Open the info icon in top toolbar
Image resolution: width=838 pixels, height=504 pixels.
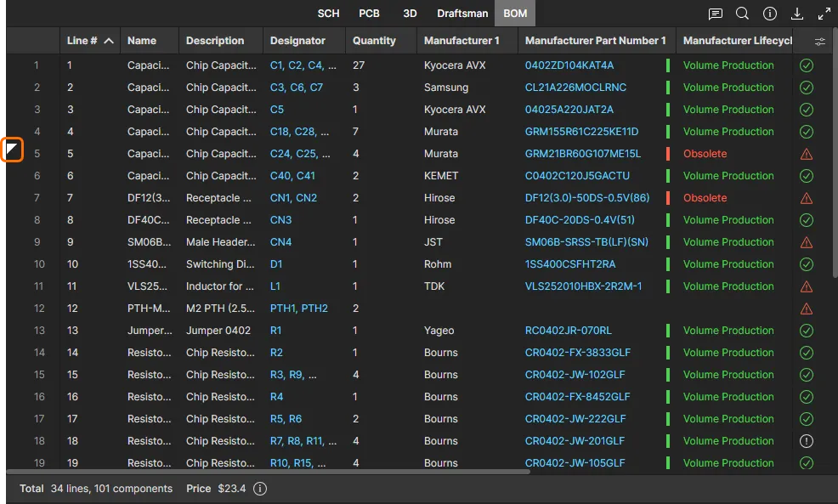(x=770, y=14)
